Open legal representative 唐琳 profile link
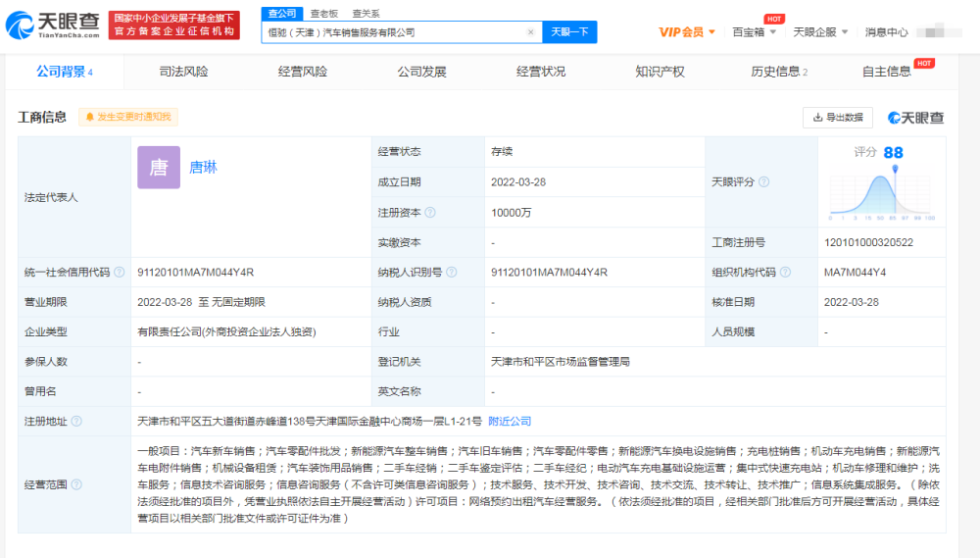 (203, 167)
